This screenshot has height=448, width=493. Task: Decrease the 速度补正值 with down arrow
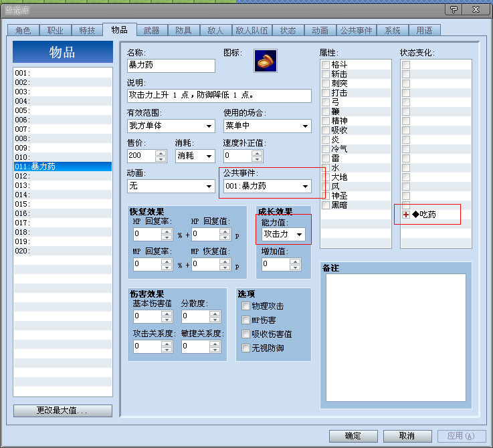coord(257,158)
